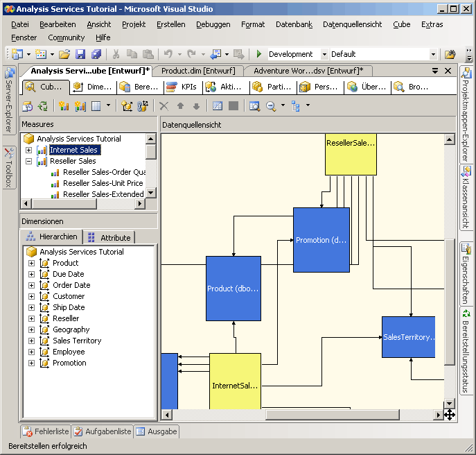Click the SalesTerritory table in diagram

409,337
